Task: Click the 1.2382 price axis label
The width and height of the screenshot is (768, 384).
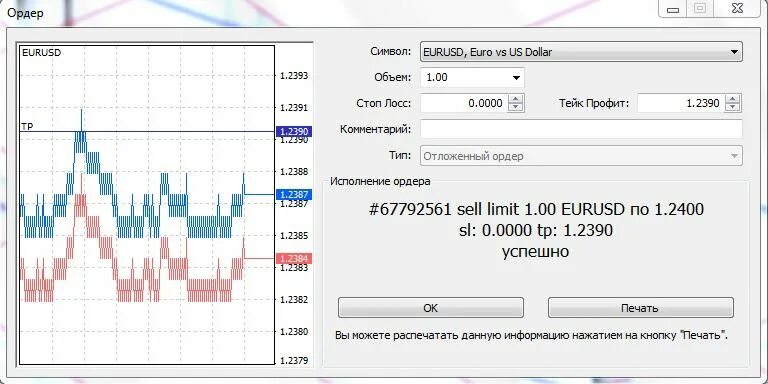Action: pos(294,299)
